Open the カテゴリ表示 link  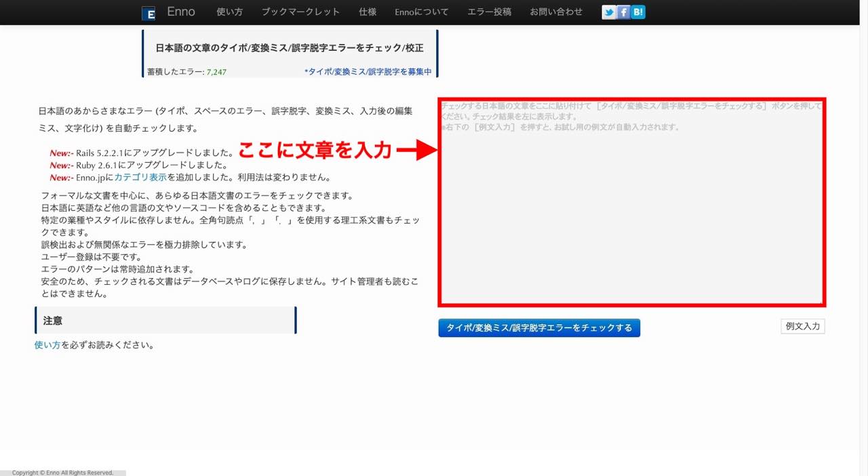[140, 178]
